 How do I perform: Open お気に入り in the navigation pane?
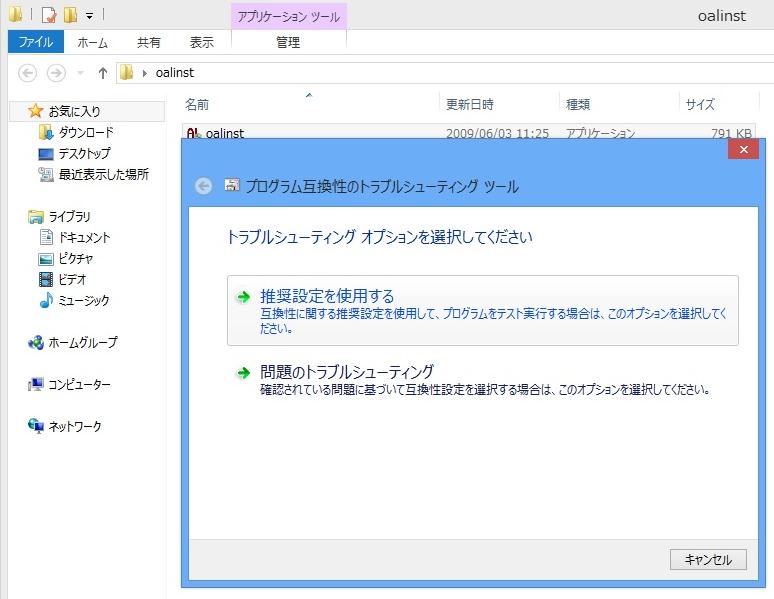[x=74, y=111]
